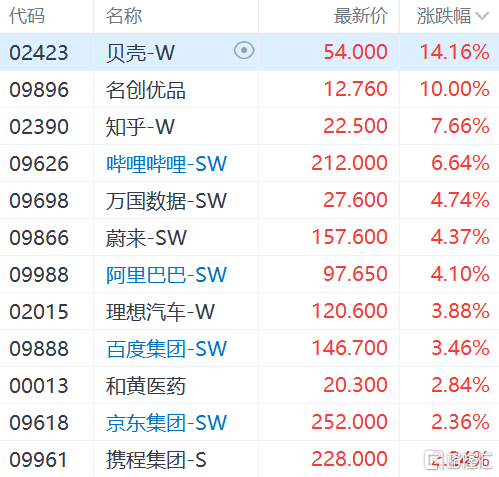Click stock code 09988
Viewport: 499px width, 477px height.
click(x=39, y=275)
